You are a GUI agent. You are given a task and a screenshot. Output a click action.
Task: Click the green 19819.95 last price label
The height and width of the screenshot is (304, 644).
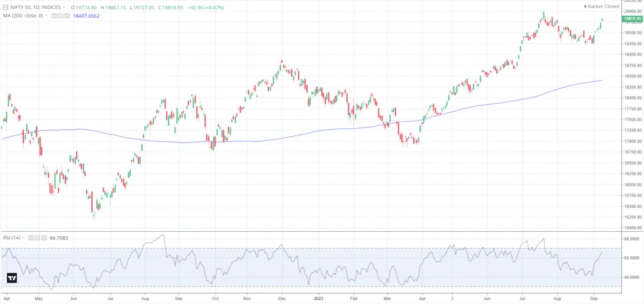[633, 19]
